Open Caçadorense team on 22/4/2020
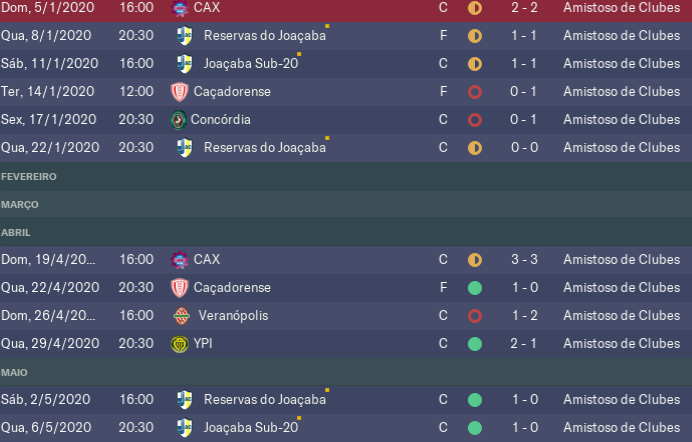Screen dimensions: 692x442 coord(232,288)
